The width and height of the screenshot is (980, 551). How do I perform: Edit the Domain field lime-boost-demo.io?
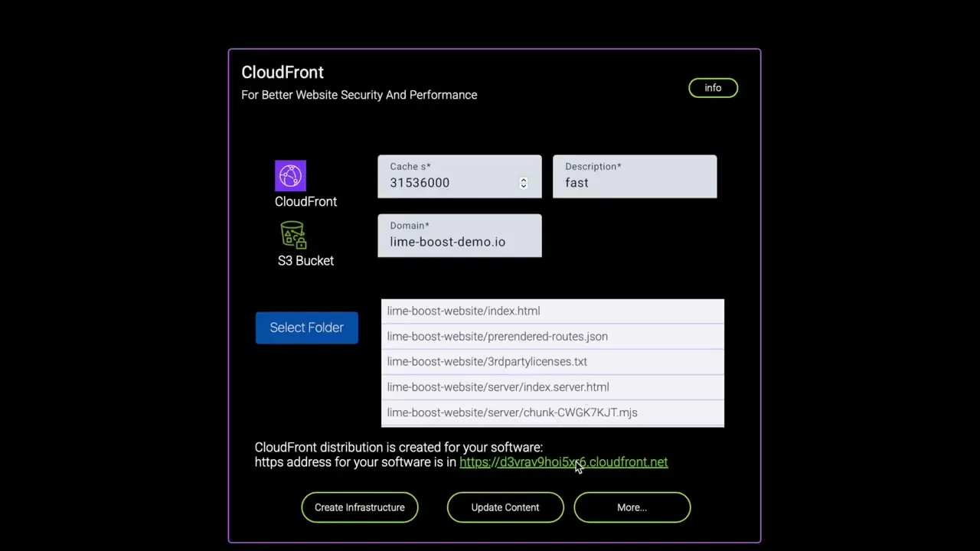pos(459,236)
